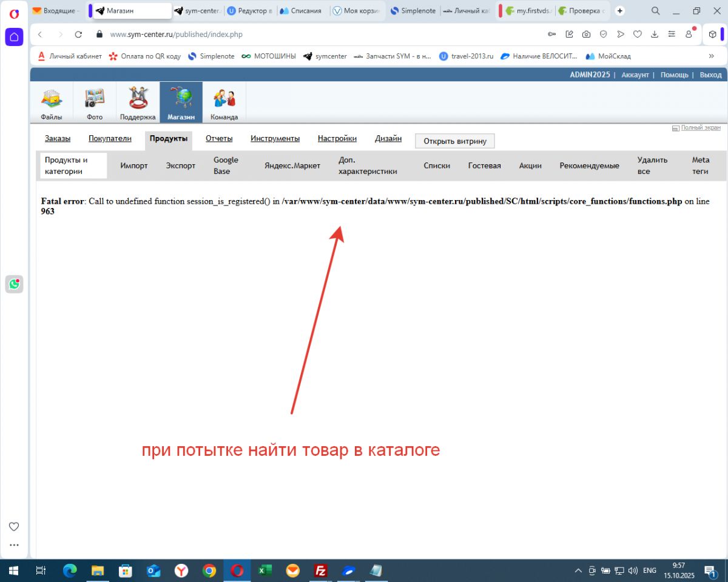This screenshot has width=728, height=582.
Task: Click the browser reload page icon
Action: (x=78, y=35)
